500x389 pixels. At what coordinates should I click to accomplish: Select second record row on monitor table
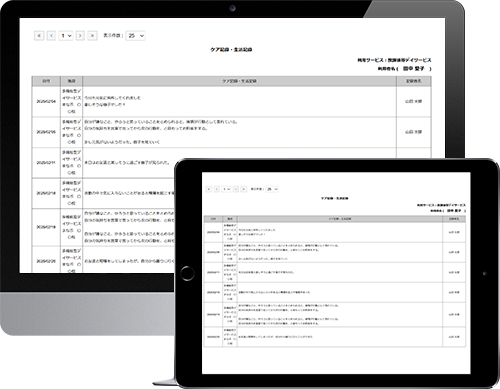[231, 132]
